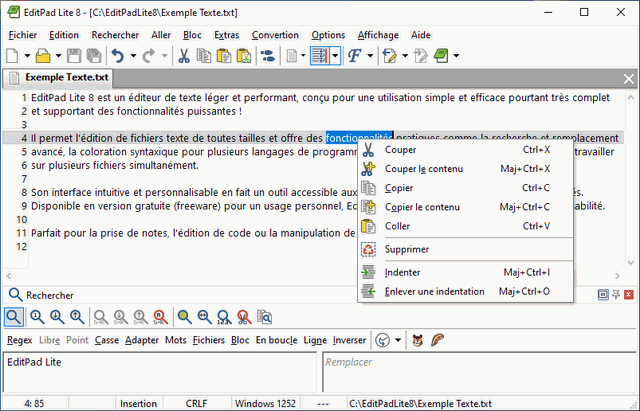The height and width of the screenshot is (411, 640).
Task: Click the red Replace All magnifier icon
Action: [x=161, y=317]
